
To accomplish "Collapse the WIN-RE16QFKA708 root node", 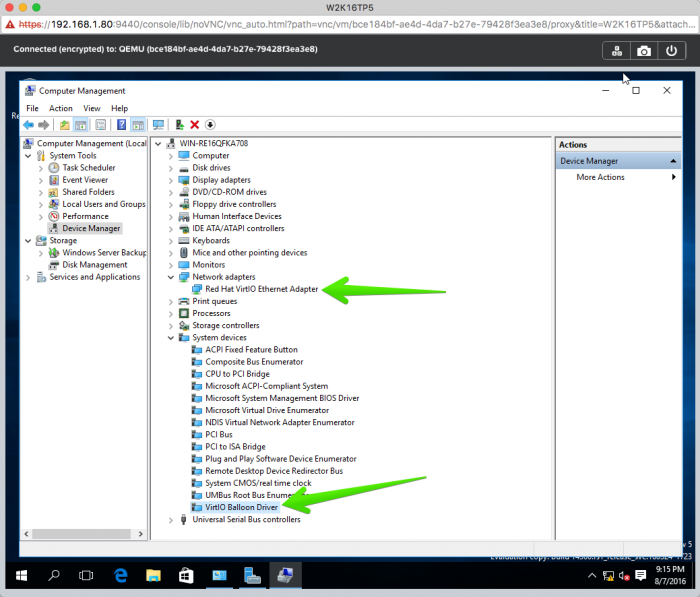I will click(158, 144).
